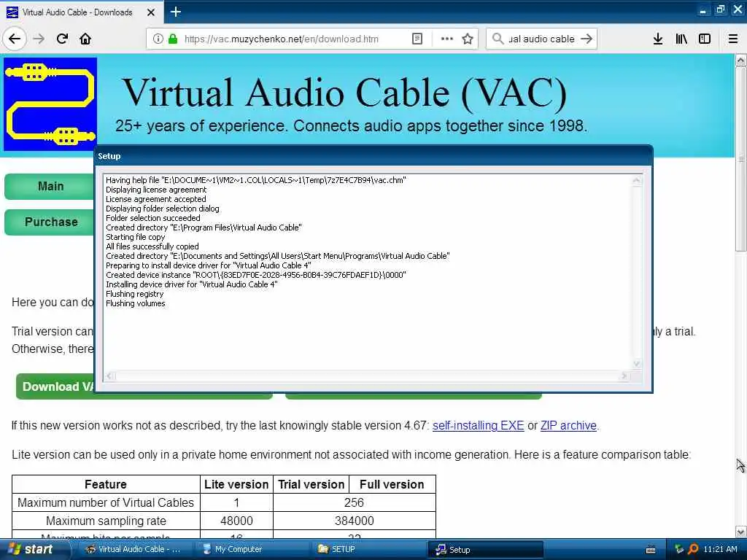The height and width of the screenshot is (560, 747).
Task: Open the browser home page icon
Action: pyautogui.click(x=85, y=39)
